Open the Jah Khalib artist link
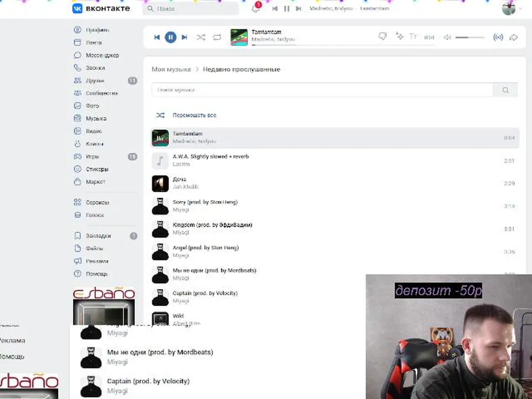This screenshot has height=399, width=532. [x=185, y=187]
